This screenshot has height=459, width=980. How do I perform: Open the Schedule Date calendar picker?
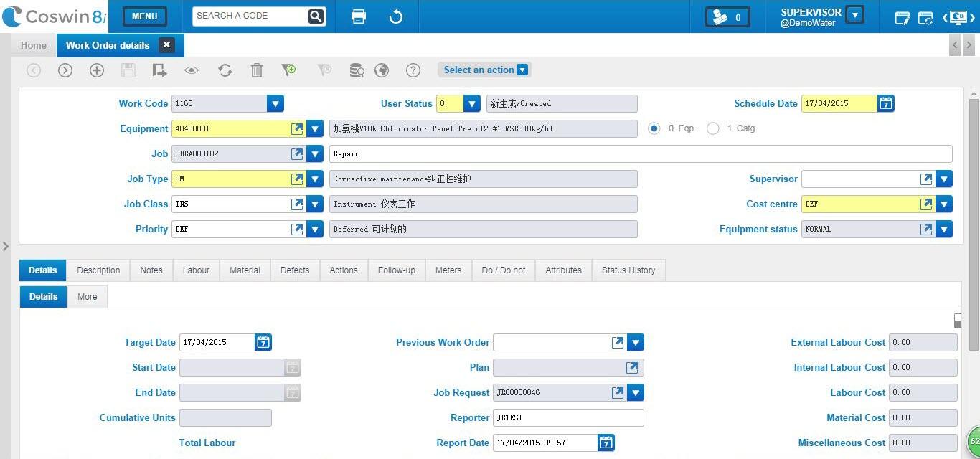[x=886, y=104]
